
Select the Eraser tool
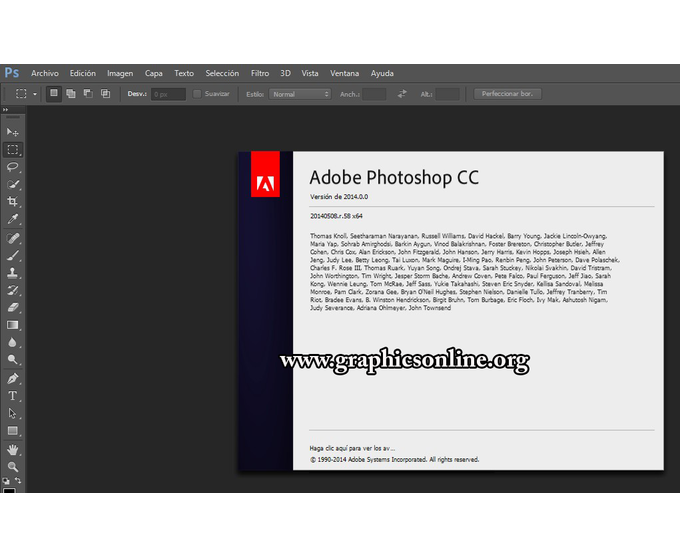pos(13,307)
